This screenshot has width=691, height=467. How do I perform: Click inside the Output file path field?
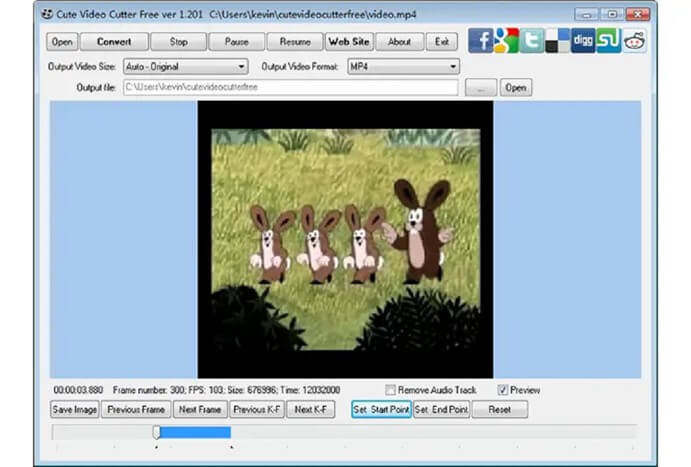point(291,87)
